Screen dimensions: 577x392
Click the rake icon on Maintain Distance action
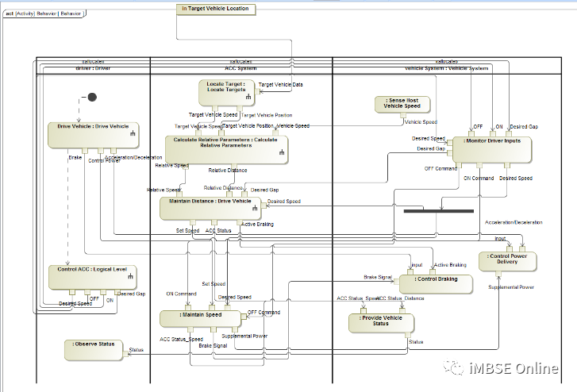(x=255, y=208)
